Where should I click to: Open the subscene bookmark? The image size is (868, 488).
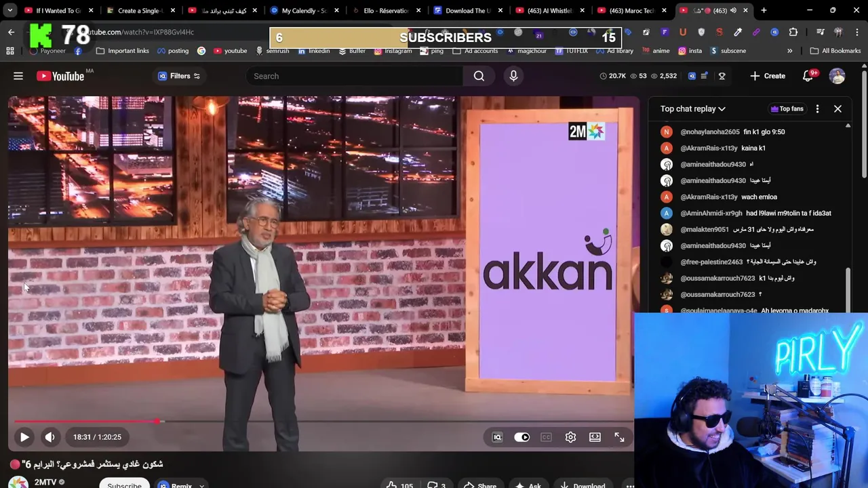(x=728, y=51)
